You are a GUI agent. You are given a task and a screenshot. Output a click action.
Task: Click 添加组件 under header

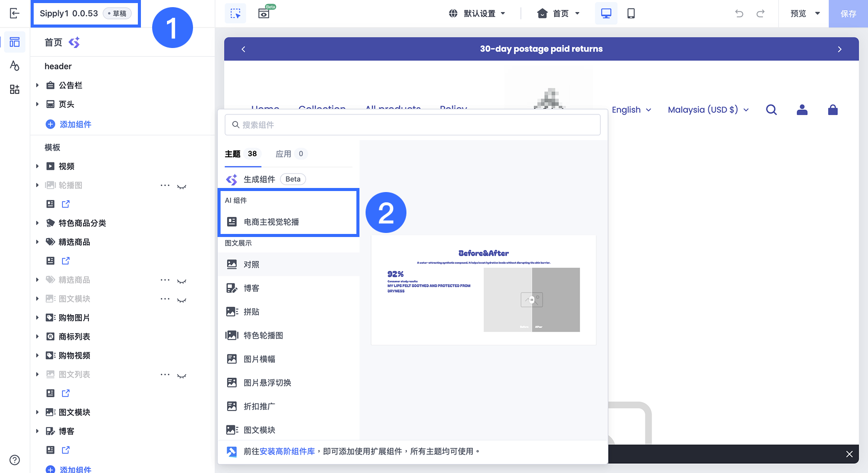coord(69,124)
